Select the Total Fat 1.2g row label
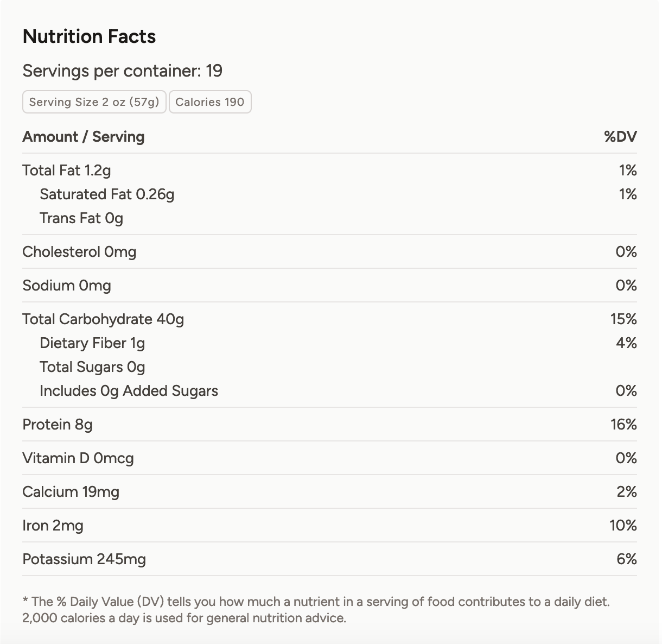The width and height of the screenshot is (662, 644). pyautogui.click(x=67, y=171)
